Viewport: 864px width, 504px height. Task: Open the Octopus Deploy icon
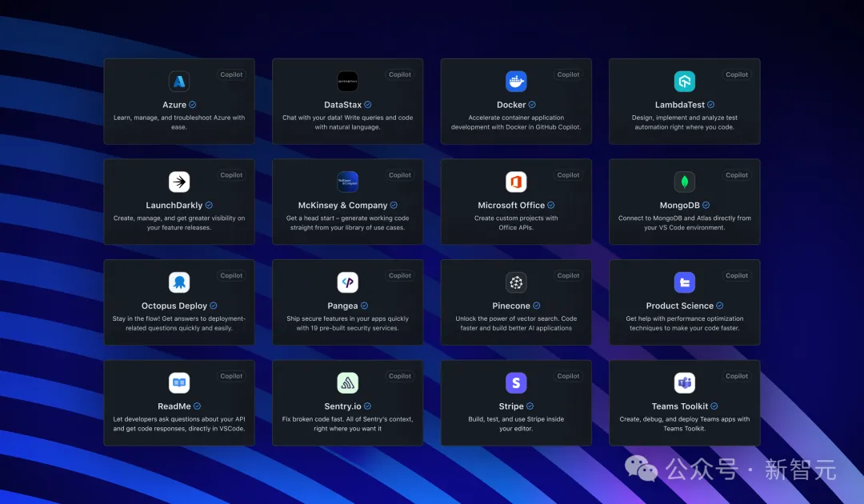tap(179, 282)
